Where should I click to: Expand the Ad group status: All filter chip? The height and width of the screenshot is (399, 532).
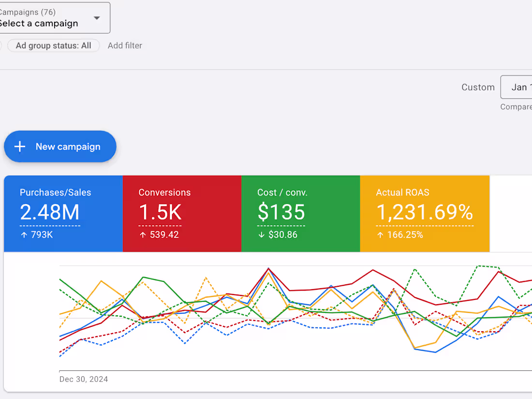[53, 45]
